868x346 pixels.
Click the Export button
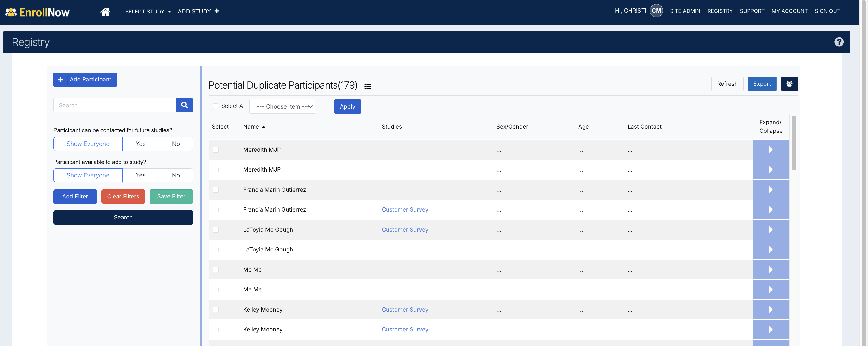pyautogui.click(x=762, y=84)
